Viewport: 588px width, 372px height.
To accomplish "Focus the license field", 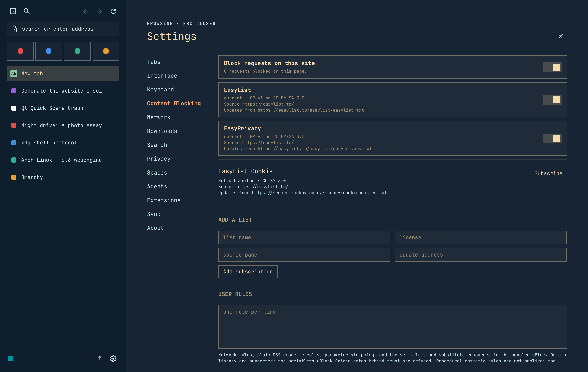I will coord(481,237).
